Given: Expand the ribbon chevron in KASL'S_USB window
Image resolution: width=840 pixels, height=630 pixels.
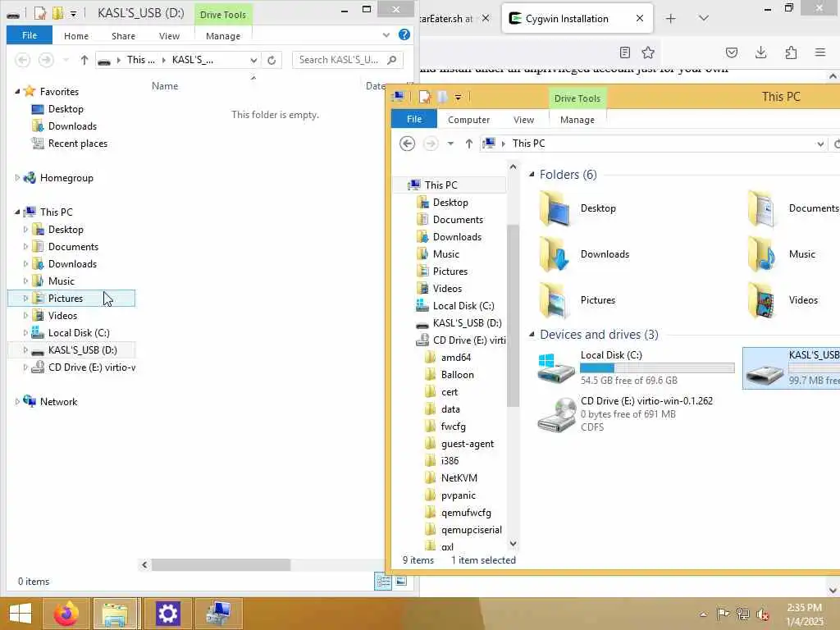Looking at the screenshot, I should (386, 35).
